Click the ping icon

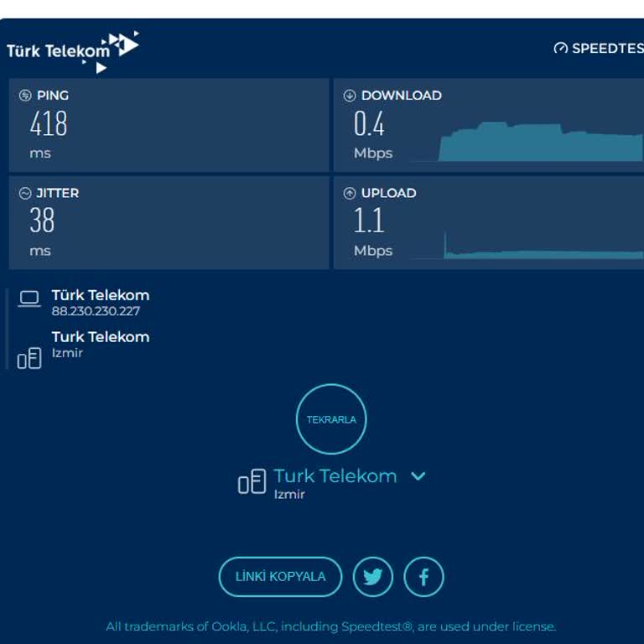(x=25, y=96)
